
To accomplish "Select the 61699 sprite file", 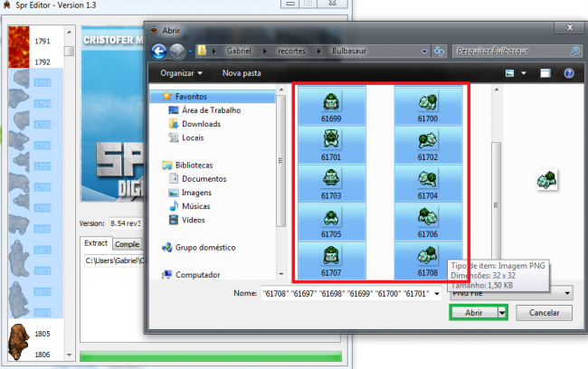I will (x=331, y=106).
